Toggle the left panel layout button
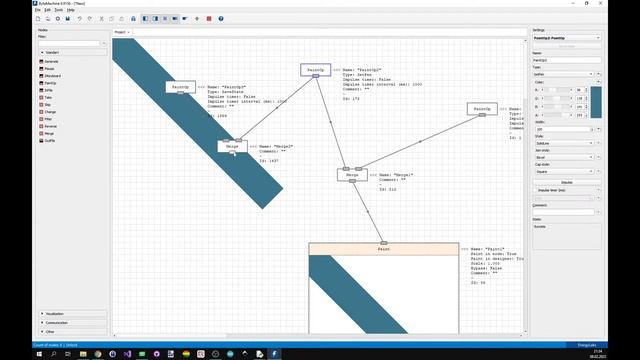 coord(145,19)
